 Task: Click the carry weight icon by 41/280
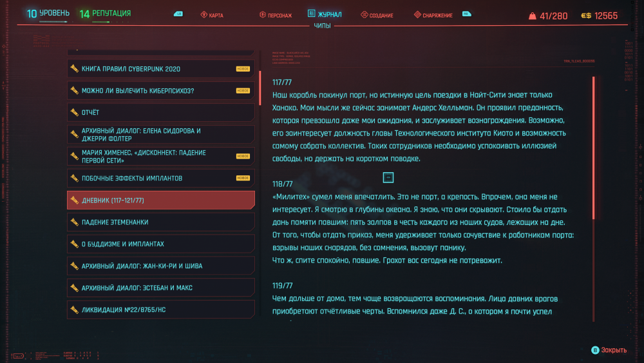[532, 15]
